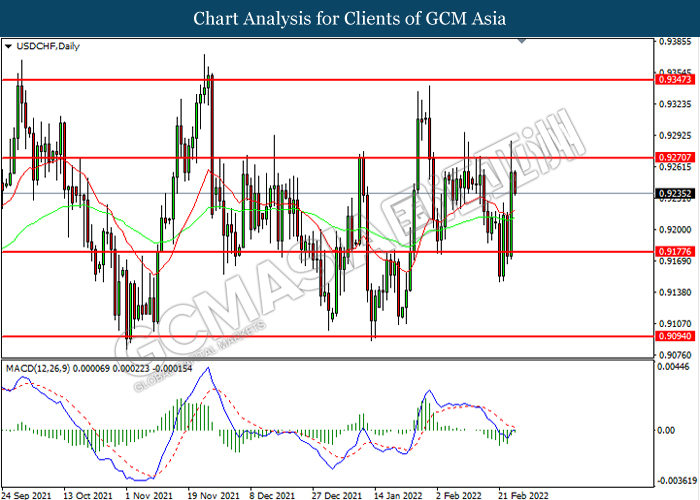Click the 0.91690 price axis value
The width and height of the screenshot is (700, 500).
(x=675, y=261)
